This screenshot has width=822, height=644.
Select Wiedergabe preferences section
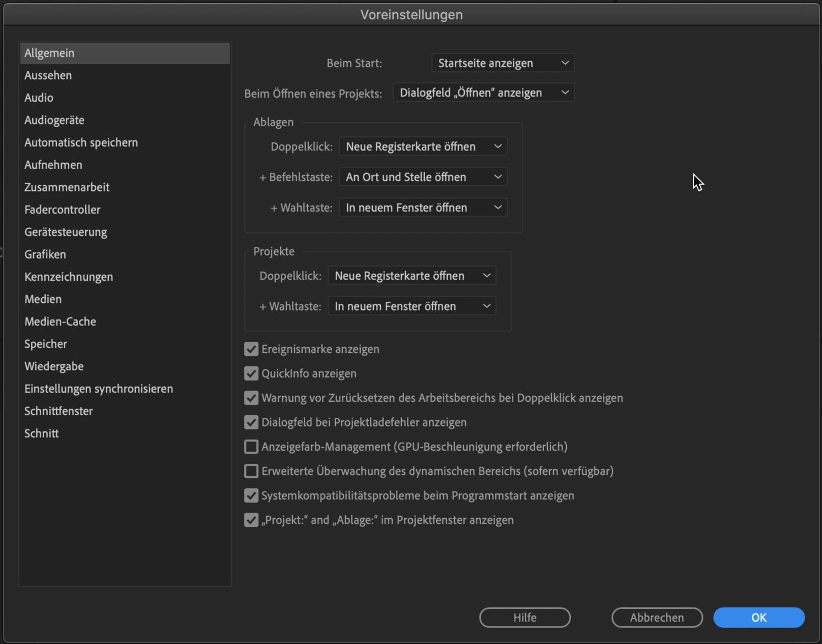[54, 366]
